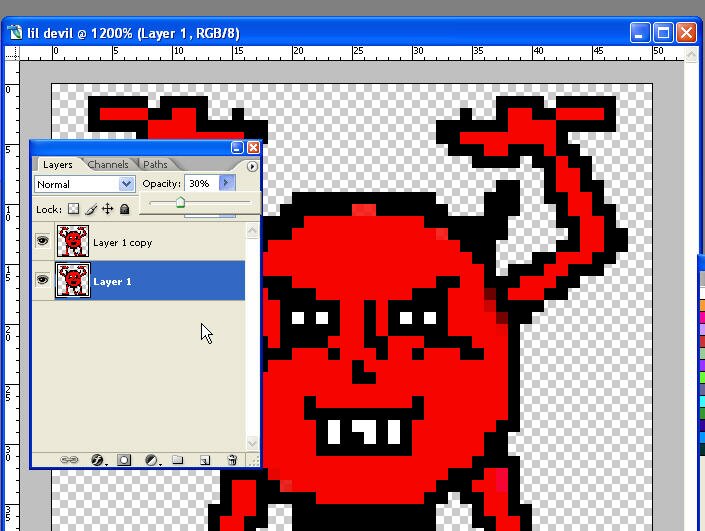
Task: Click the ruler origin corner box
Action: click(x=12, y=53)
